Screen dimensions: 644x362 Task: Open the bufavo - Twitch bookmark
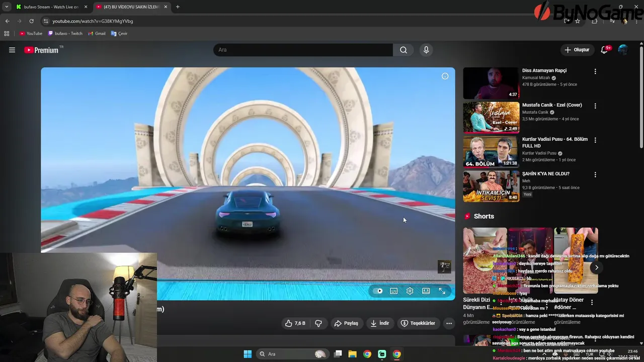pos(65,34)
